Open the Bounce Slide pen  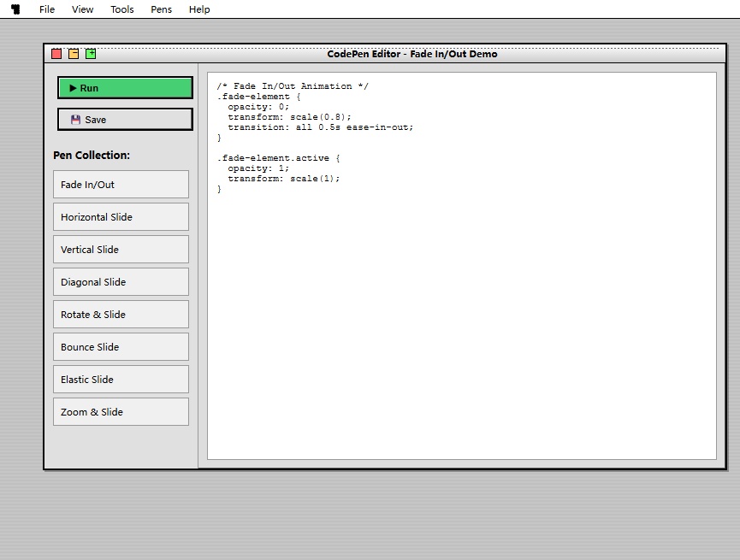click(121, 347)
